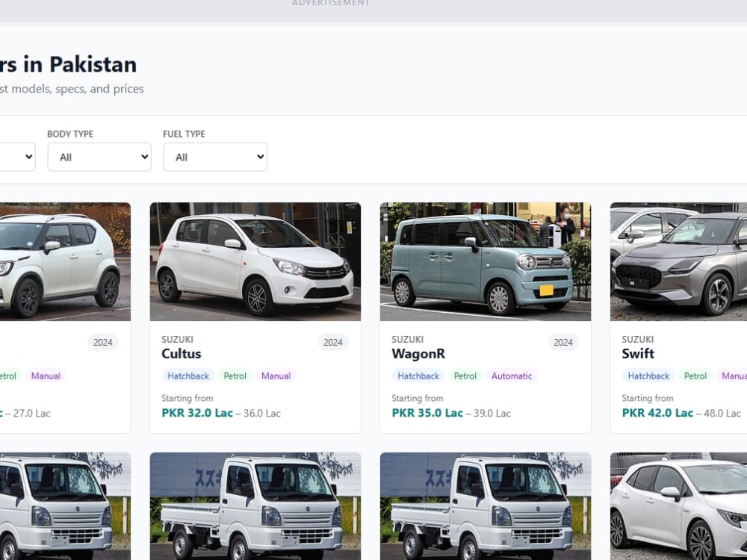The image size is (747, 560).
Task: Click the Petrol tag on Swift card
Action: pyautogui.click(x=695, y=376)
